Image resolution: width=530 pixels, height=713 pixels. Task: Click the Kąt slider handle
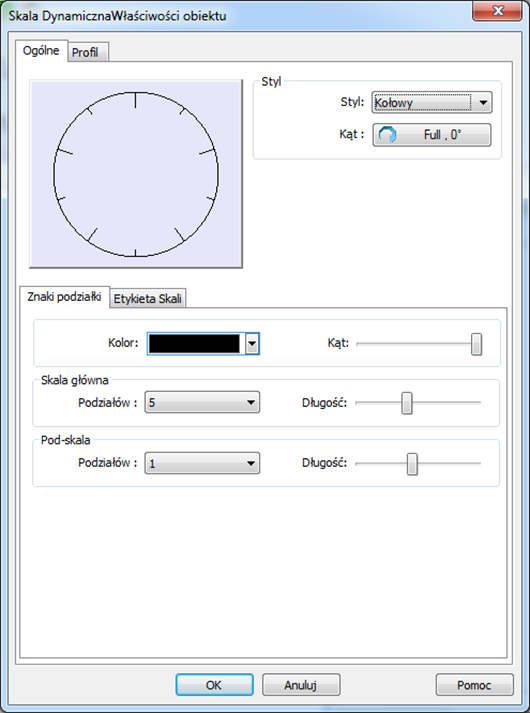[x=476, y=344]
